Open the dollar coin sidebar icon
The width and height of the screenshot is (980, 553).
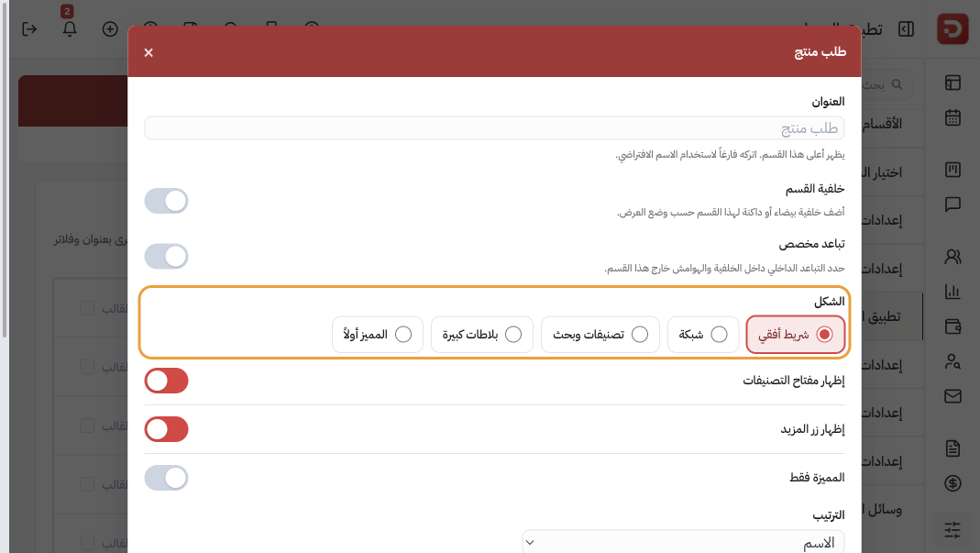(x=952, y=483)
